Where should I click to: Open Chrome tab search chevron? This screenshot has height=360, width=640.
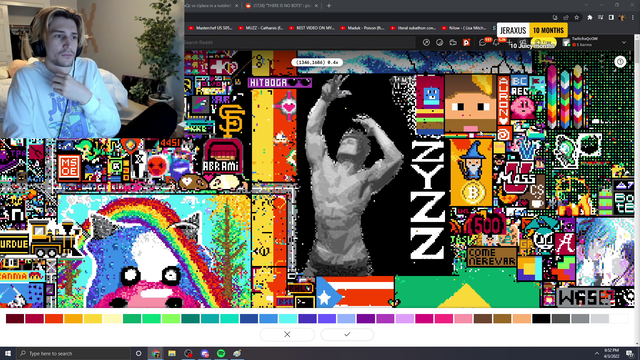point(586,5)
